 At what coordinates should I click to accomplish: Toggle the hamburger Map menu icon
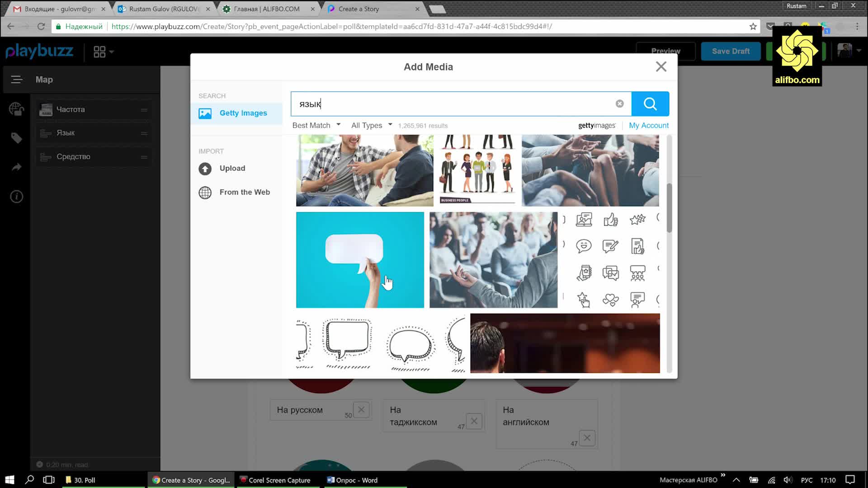tap(17, 80)
